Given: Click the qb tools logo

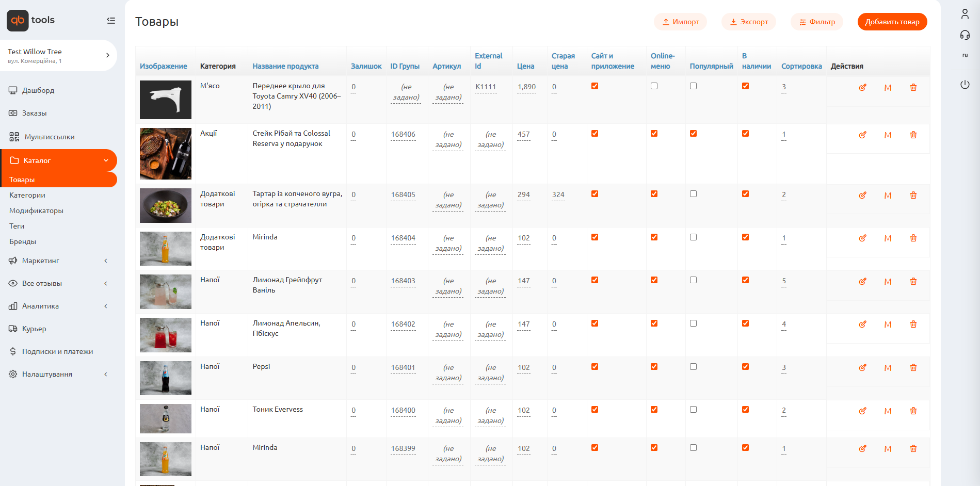Looking at the screenshot, I should coord(31,21).
